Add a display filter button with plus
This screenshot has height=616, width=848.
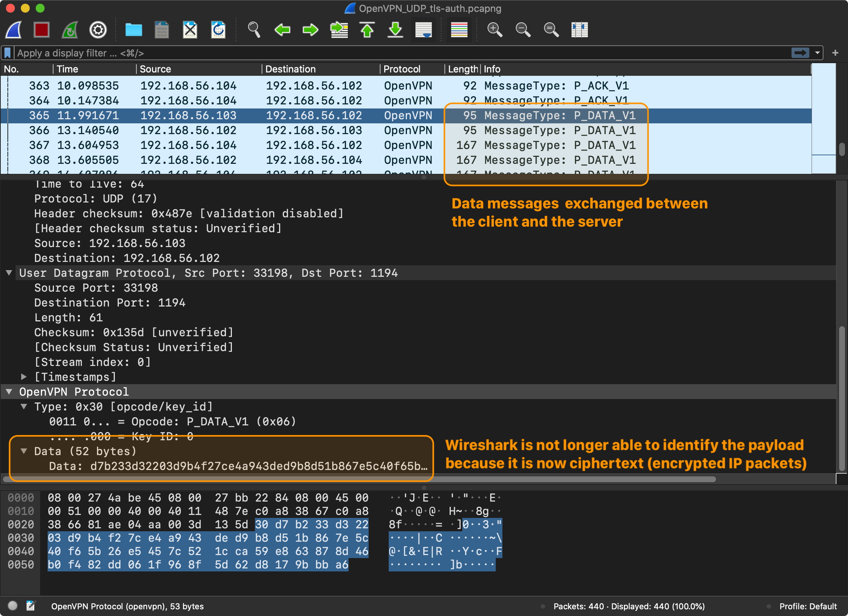[x=835, y=53]
